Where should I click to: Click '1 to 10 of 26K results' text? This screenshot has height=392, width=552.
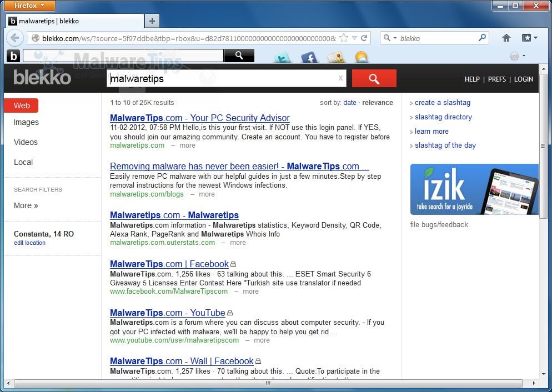tap(142, 102)
